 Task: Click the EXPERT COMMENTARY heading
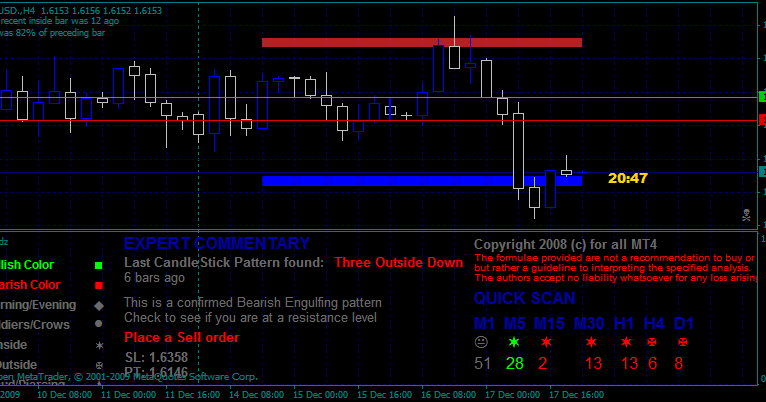[x=216, y=243]
